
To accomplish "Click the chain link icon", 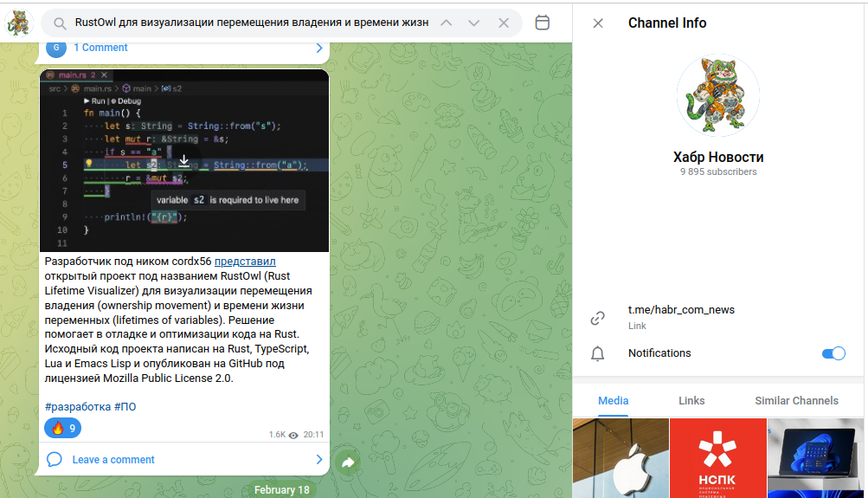I will point(597,318).
